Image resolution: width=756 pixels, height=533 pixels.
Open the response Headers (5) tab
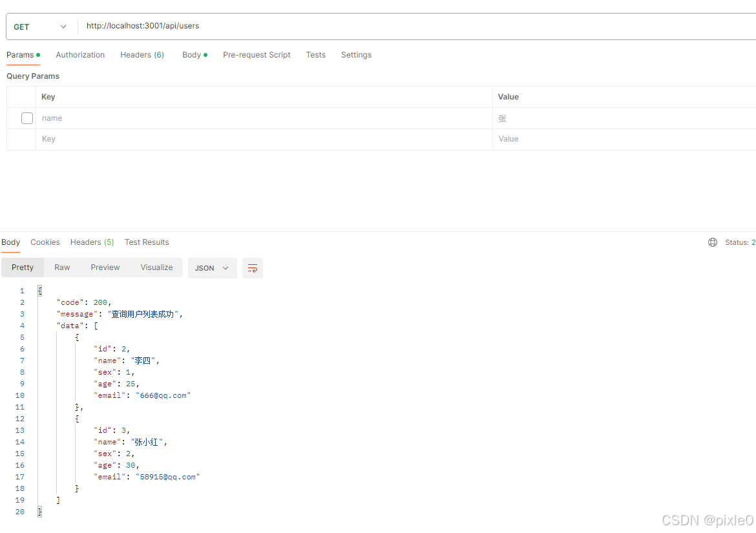click(x=92, y=242)
